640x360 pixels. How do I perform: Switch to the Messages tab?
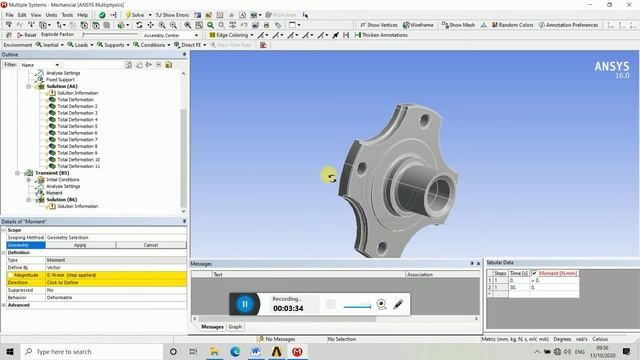tap(212, 327)
